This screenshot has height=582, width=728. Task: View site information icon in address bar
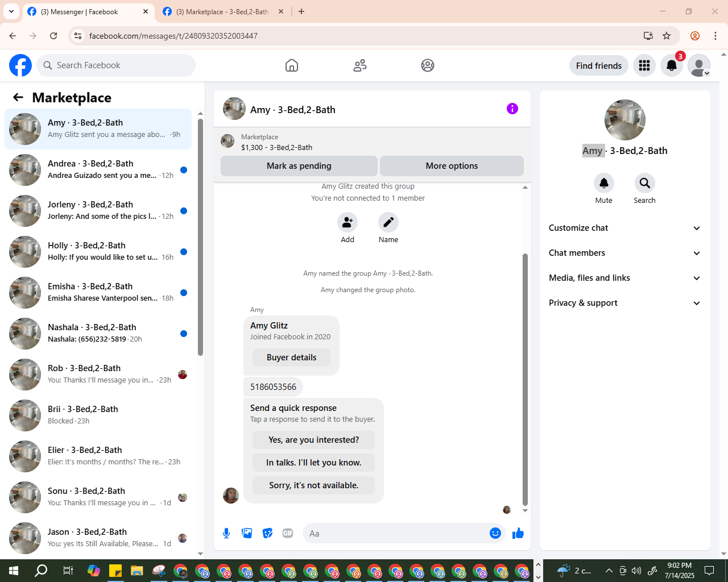(x=78, y=36)
